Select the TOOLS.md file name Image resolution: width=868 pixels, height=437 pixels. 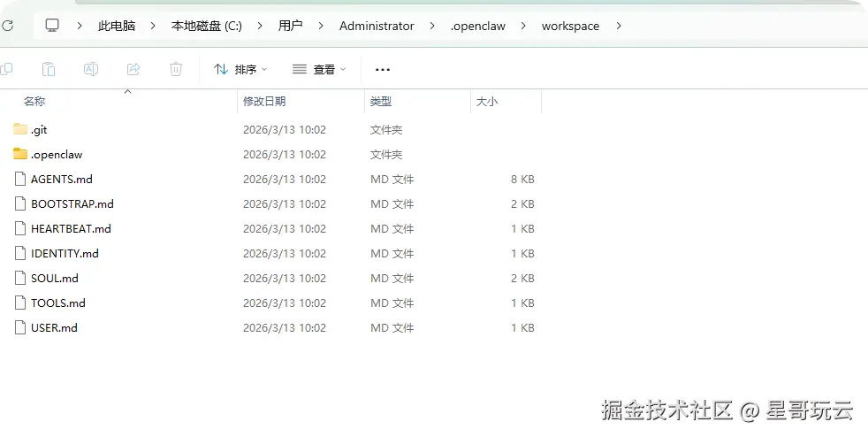pos(58,303)
